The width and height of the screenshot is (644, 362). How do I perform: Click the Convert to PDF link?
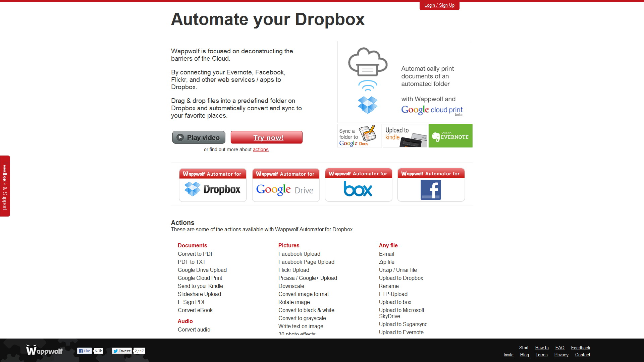[x=196, y=253]
